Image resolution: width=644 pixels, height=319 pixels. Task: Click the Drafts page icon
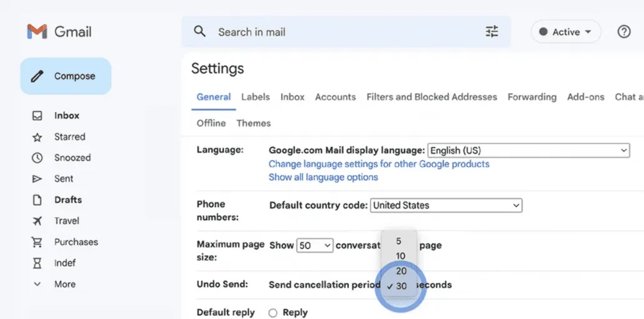[37, 200]
